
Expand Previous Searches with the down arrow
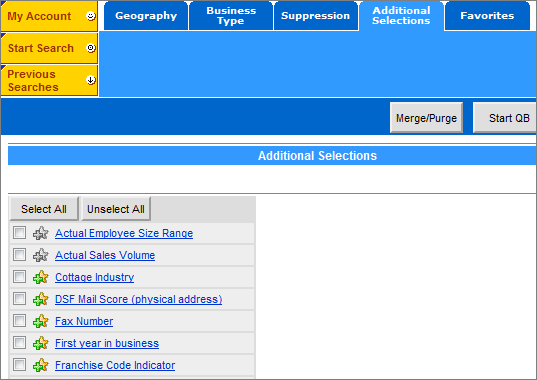[x=91, y=80]
